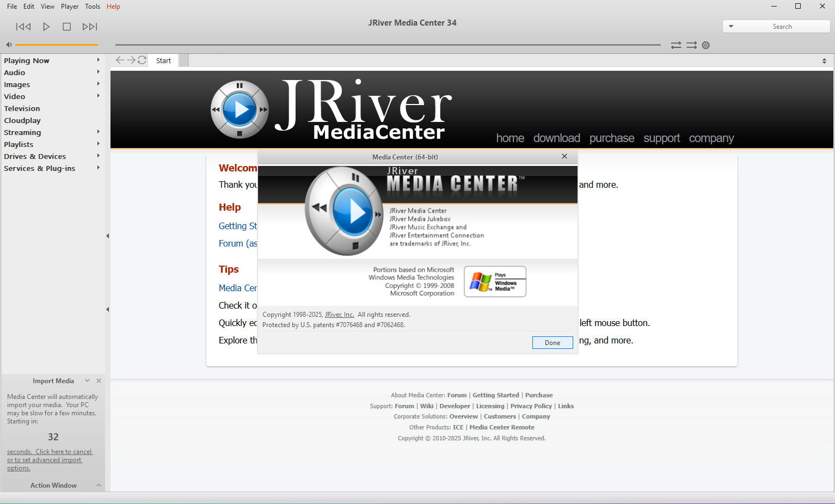Open the Tools menu
The image size is (835, 504).
click(93, 7)
